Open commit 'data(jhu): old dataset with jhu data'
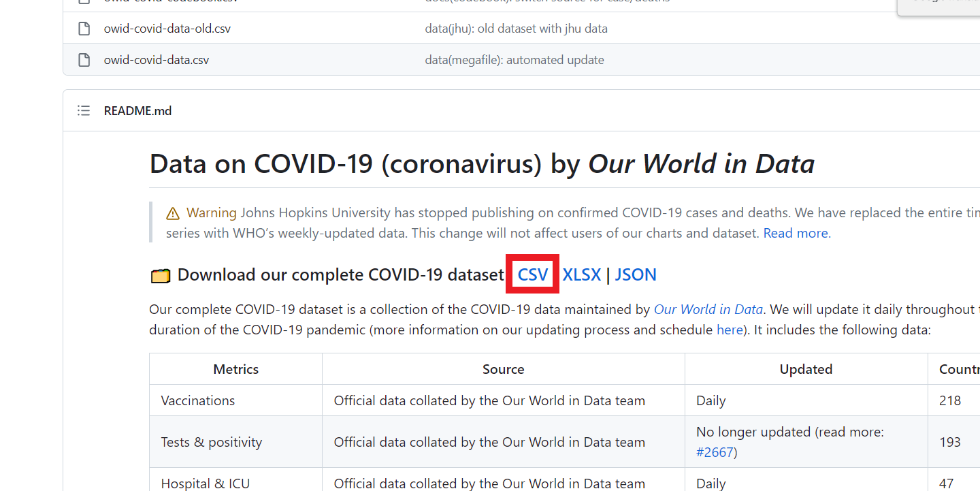 pyautogui.click(x=517, y=29)
